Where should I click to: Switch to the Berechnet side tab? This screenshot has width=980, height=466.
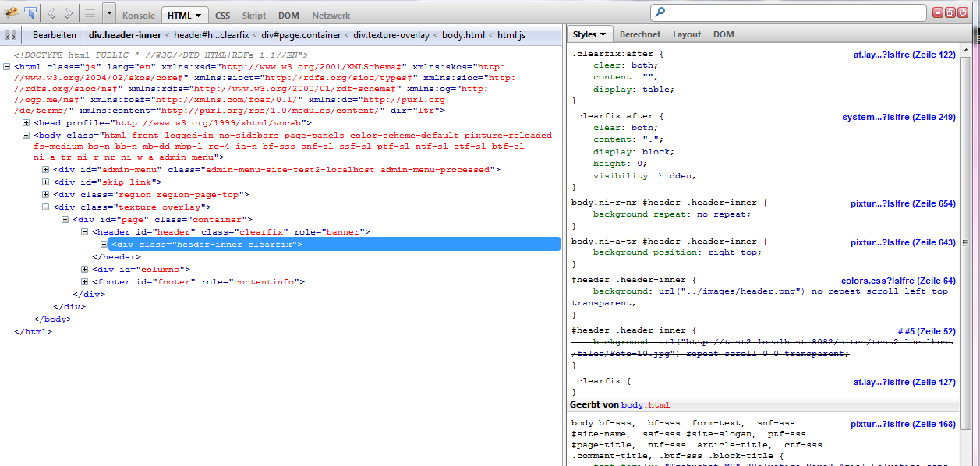click(x=640, y=34)
